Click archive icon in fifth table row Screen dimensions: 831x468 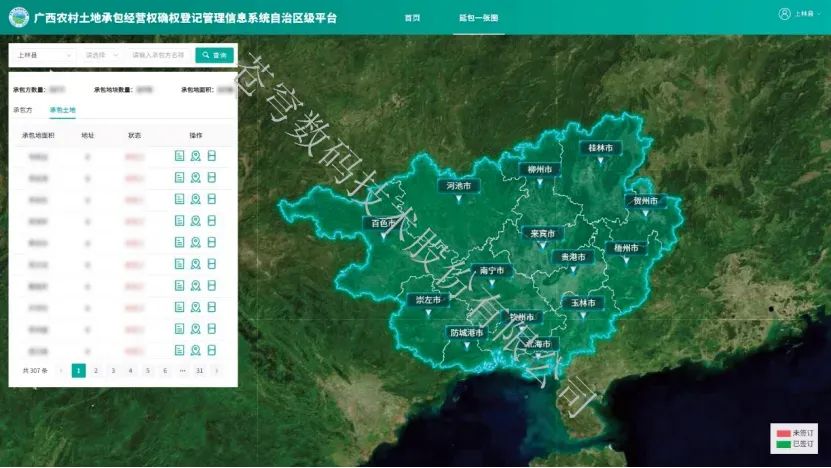pos(211,242)
